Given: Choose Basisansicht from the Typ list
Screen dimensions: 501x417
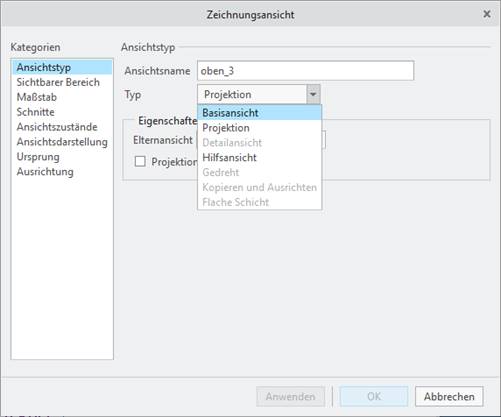Looking at the screenshot, I should 260,113.
